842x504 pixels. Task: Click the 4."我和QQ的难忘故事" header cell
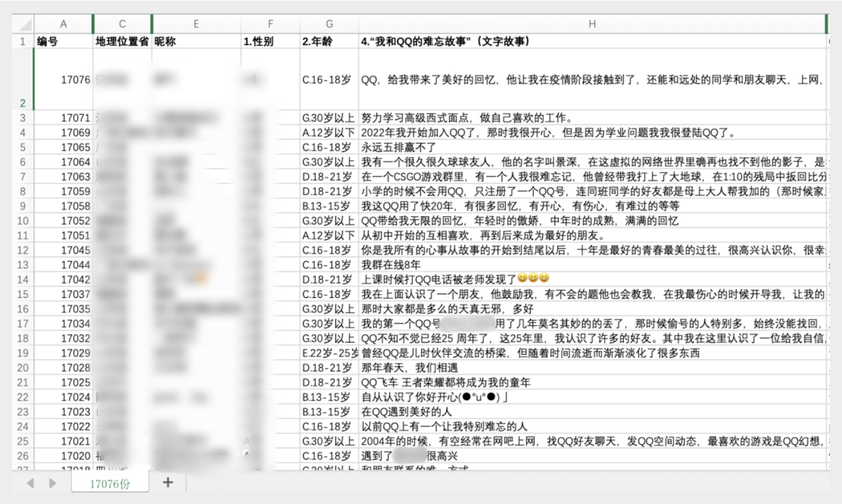[592, 41]
